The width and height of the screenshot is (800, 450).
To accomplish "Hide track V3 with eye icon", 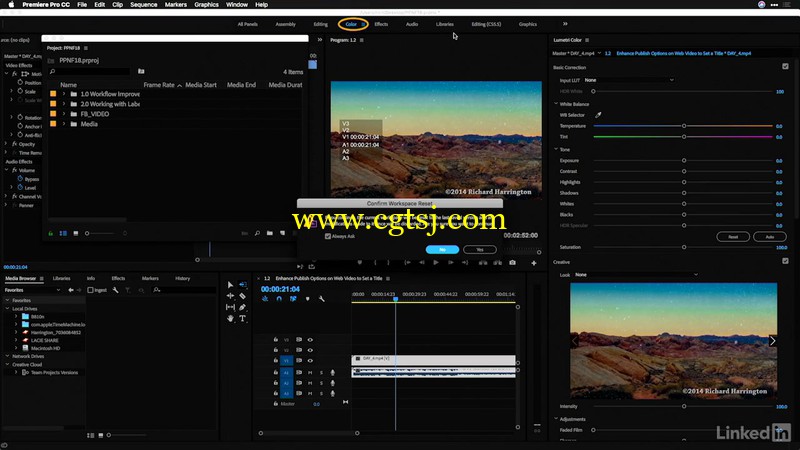I will point(310,339).
